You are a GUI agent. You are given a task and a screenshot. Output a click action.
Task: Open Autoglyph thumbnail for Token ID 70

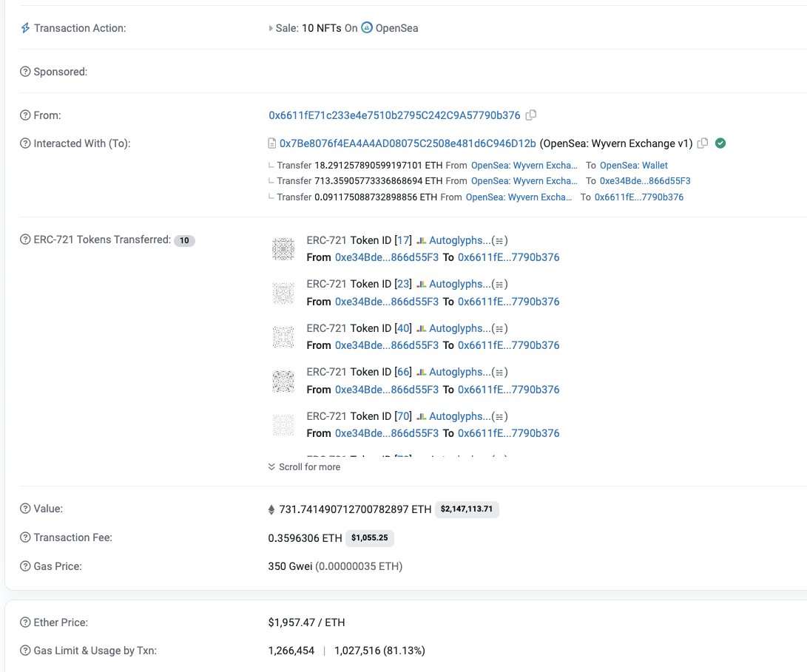(283, 425)
